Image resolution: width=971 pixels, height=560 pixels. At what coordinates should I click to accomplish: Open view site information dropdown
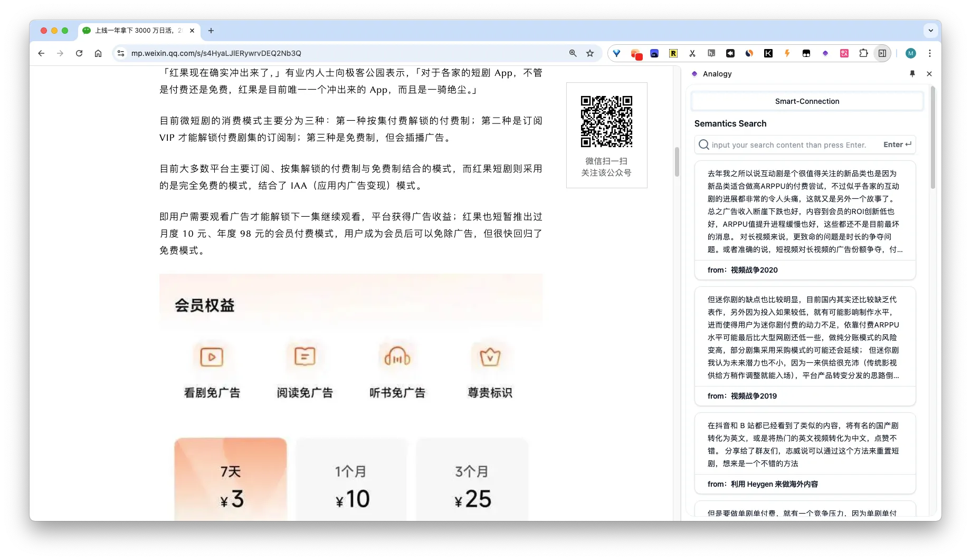121,53
